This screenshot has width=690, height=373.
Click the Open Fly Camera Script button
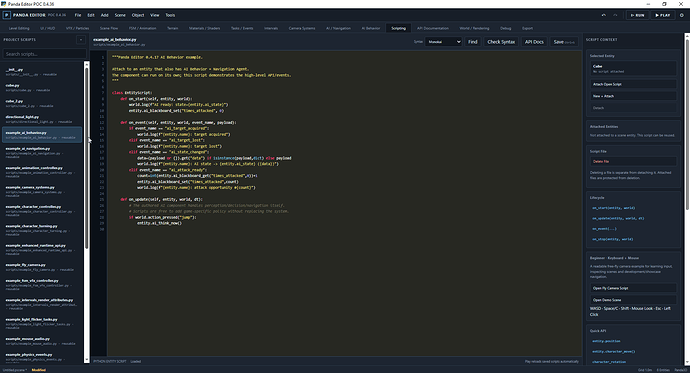633,288
